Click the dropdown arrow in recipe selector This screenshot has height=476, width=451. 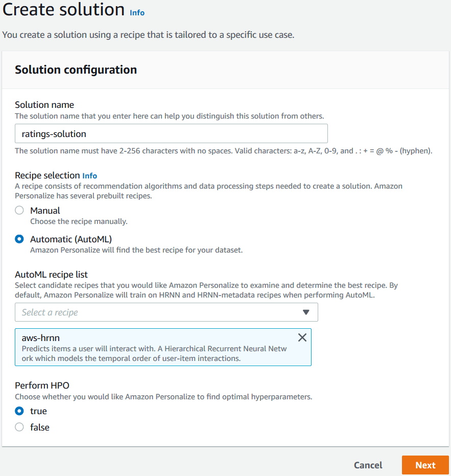click(x=306, y=312)
